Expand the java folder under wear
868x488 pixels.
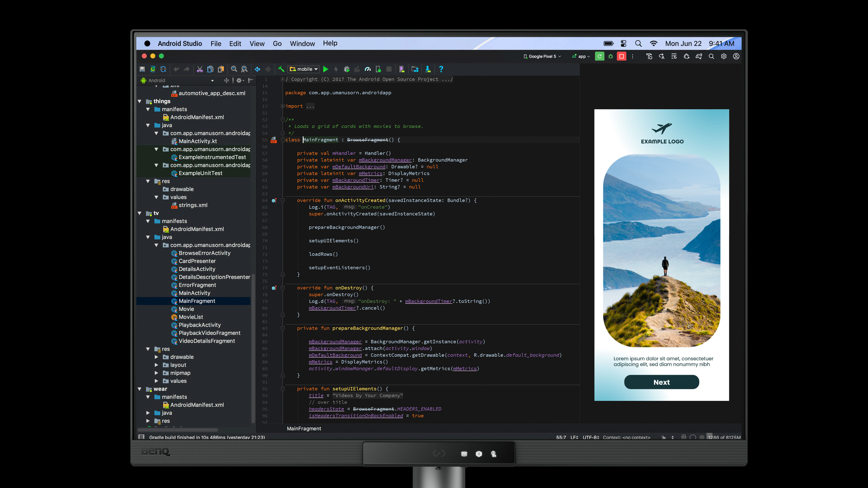pos(148,413)
